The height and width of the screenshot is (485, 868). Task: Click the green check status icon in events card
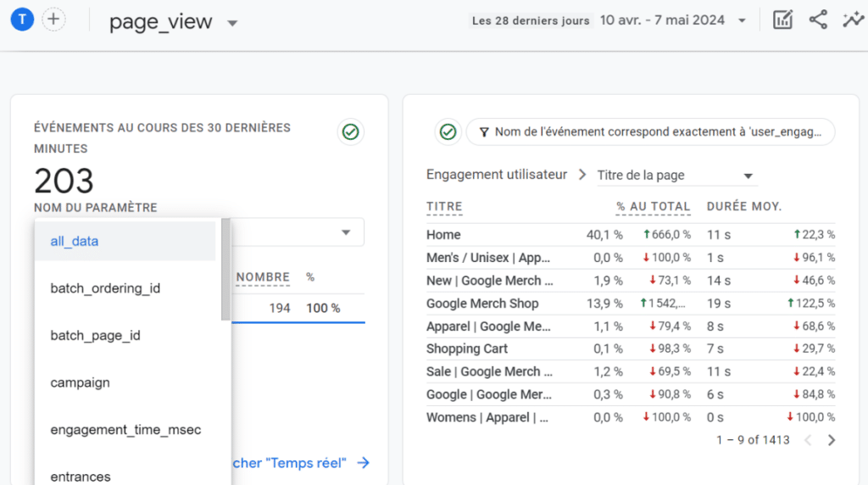[350, 131]
